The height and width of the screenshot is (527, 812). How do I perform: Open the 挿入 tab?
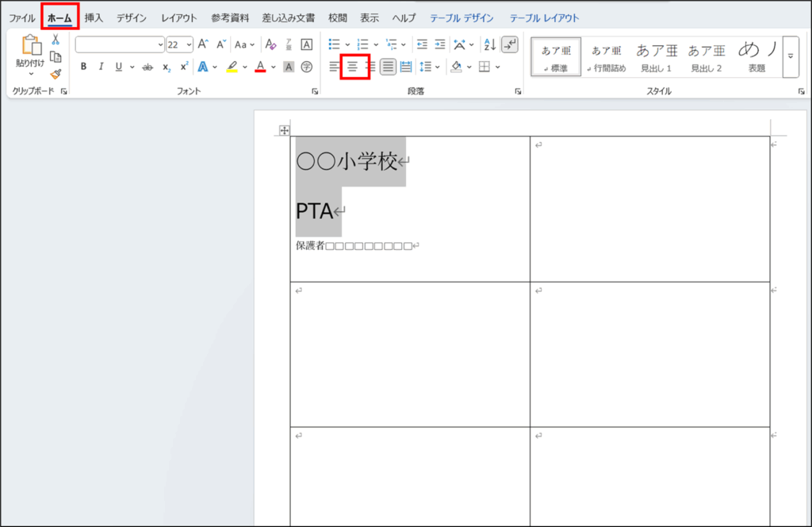click(94, 18)
